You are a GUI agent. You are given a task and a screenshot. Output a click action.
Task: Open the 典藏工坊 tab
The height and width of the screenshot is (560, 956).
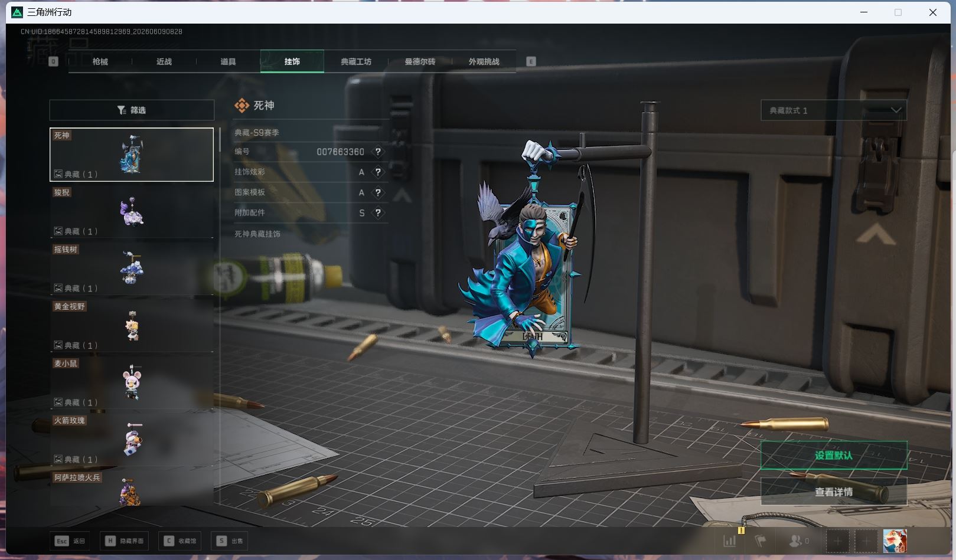pyautogui.click(x=356, y=61)
